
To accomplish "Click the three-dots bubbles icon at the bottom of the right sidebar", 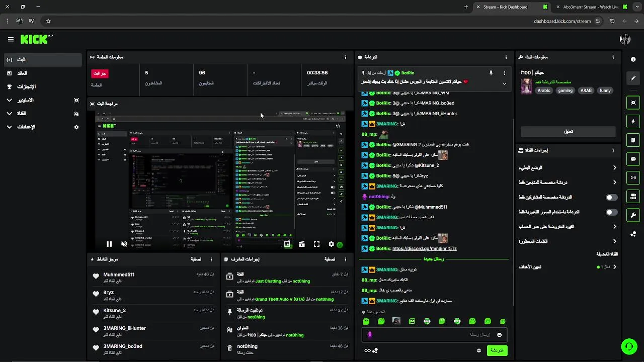I will point(633,234).
